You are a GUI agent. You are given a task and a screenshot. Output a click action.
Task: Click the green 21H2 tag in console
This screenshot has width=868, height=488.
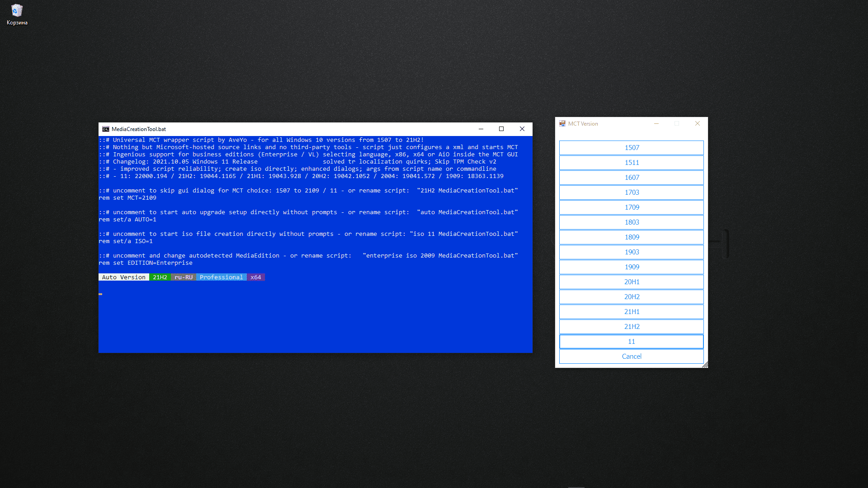pyautogui.click(x=160, y=277)
